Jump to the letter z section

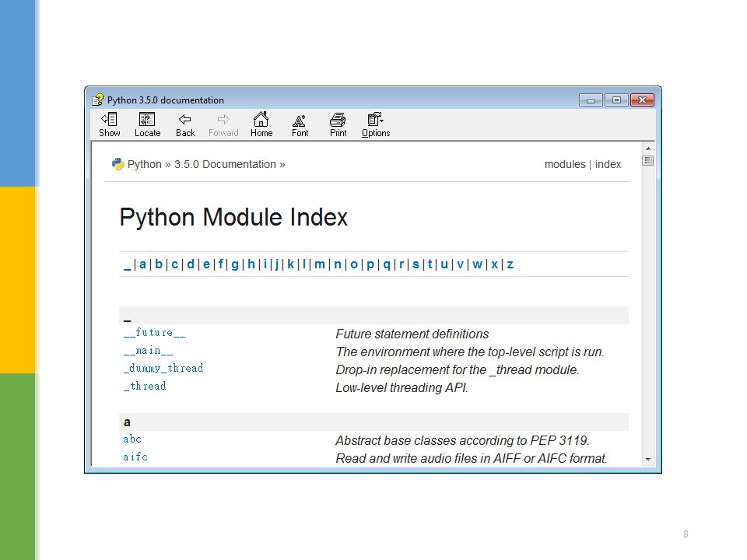pos(510,264)
